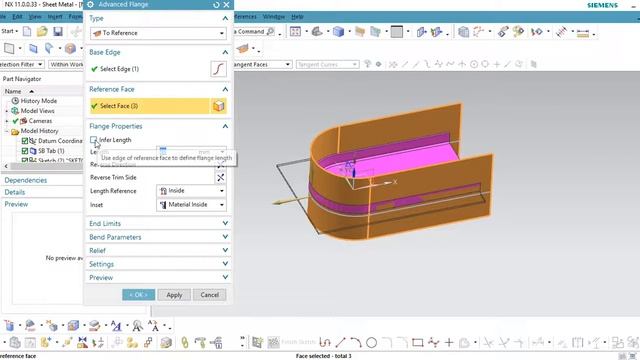Click the orange solid body icon in the second toolbar row
Viewport: 640px width, 360px height.
(70, 49)
